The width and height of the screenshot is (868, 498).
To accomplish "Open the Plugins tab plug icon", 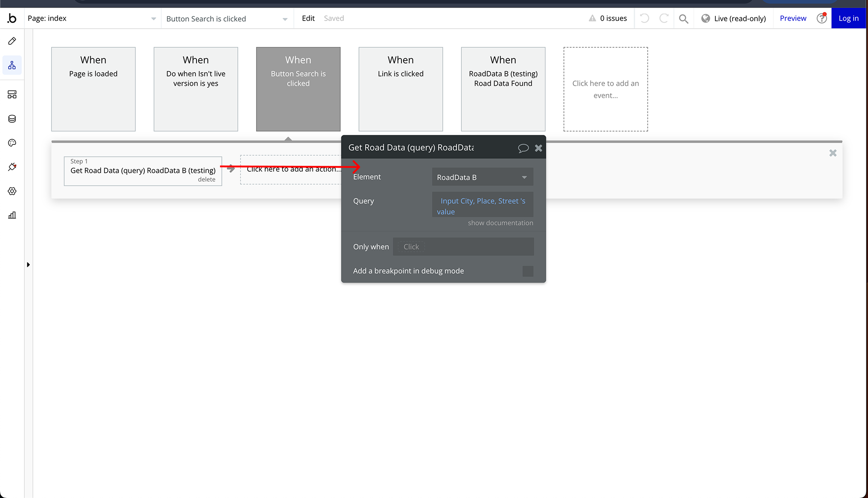I will pos(12,167).
